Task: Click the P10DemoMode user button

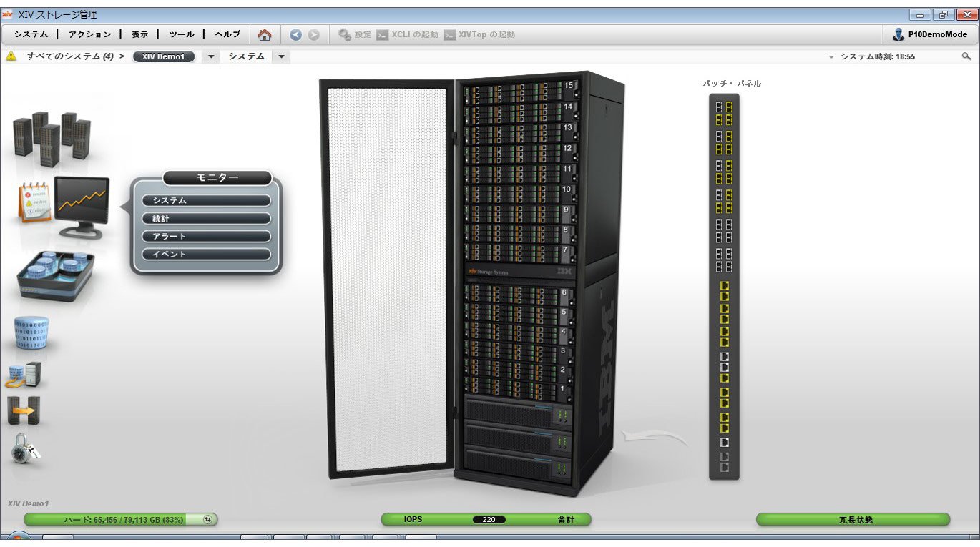Action: [930, 34]
